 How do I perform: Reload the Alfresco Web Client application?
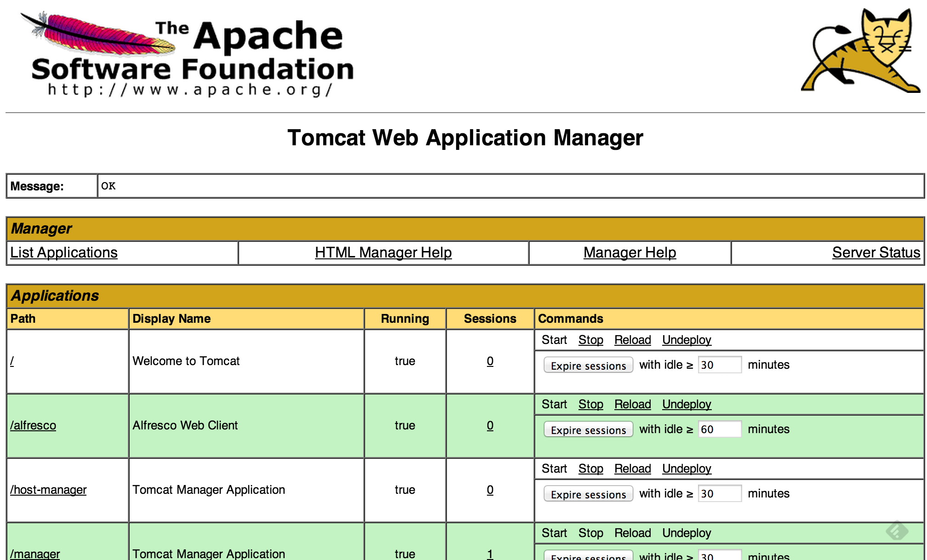tap(633, 404)
